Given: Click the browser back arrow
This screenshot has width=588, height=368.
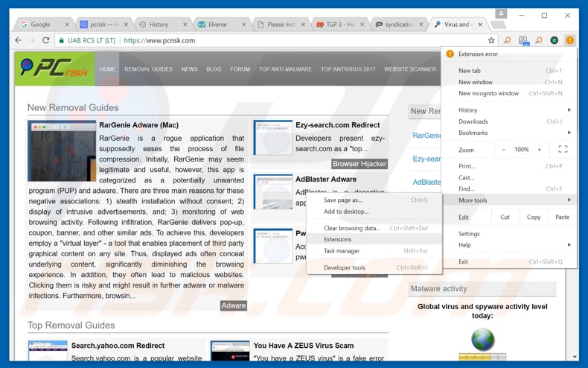Looking at the screenshot, I should [x=18, y=40].
